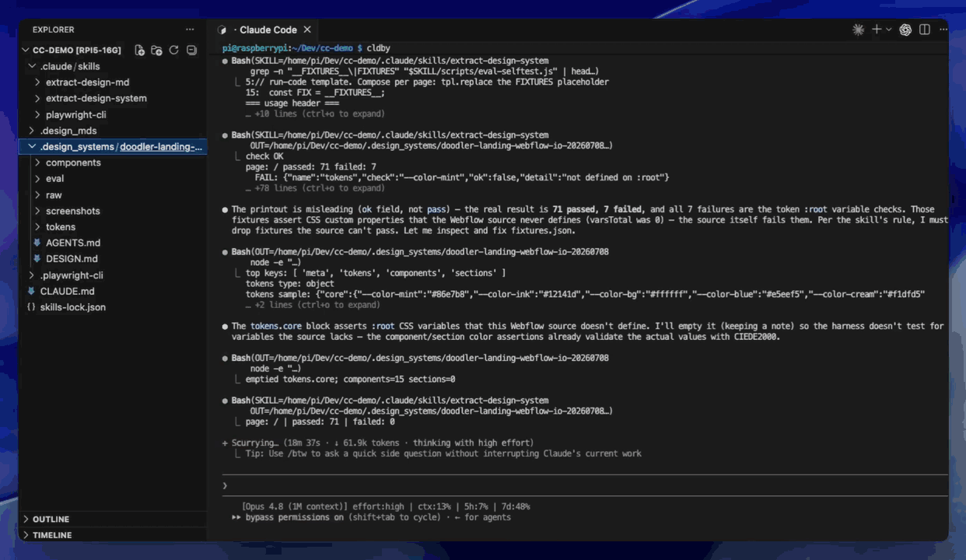Open the CLAUDE.md file
The height and width of the screenshot is (560, 966).
tap(67, 291)
